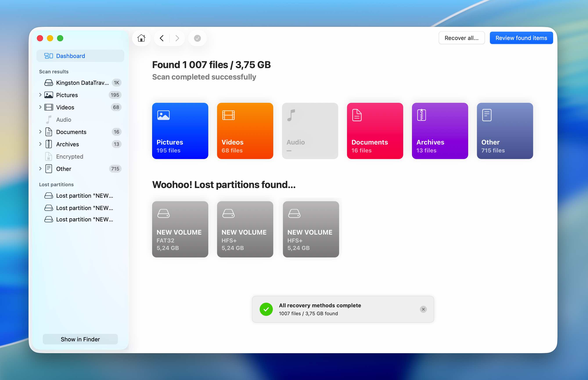Select the second Lost partition entry
Screen dimensions: 588x380
(x=80, y=208)
